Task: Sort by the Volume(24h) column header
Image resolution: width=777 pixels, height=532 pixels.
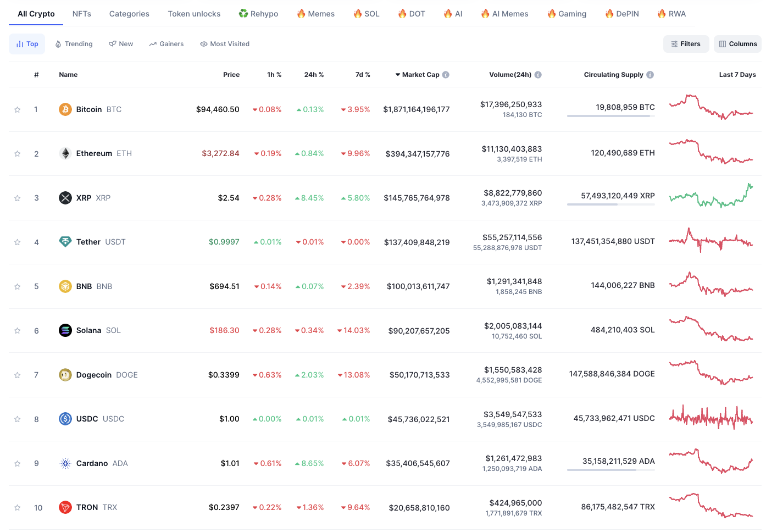Action: [510, 75]
